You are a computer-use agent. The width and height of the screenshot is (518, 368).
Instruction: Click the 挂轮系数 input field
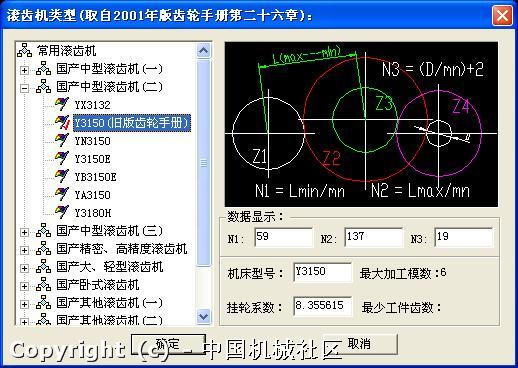click(322, 306)
